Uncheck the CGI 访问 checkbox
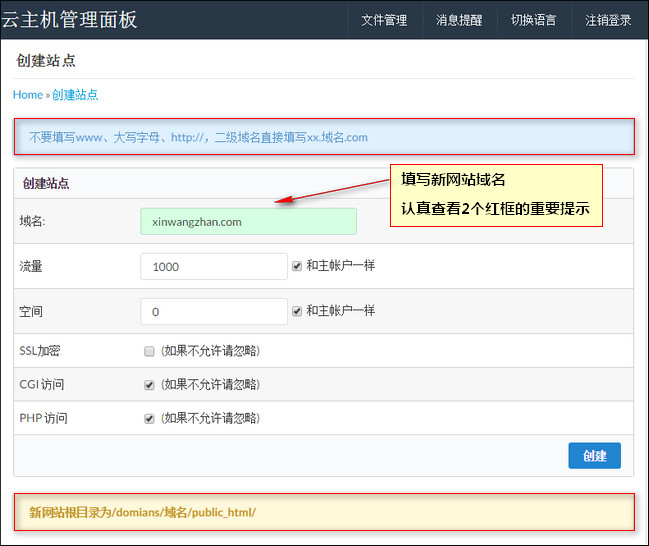649x546 pixels. pos(149,385)
